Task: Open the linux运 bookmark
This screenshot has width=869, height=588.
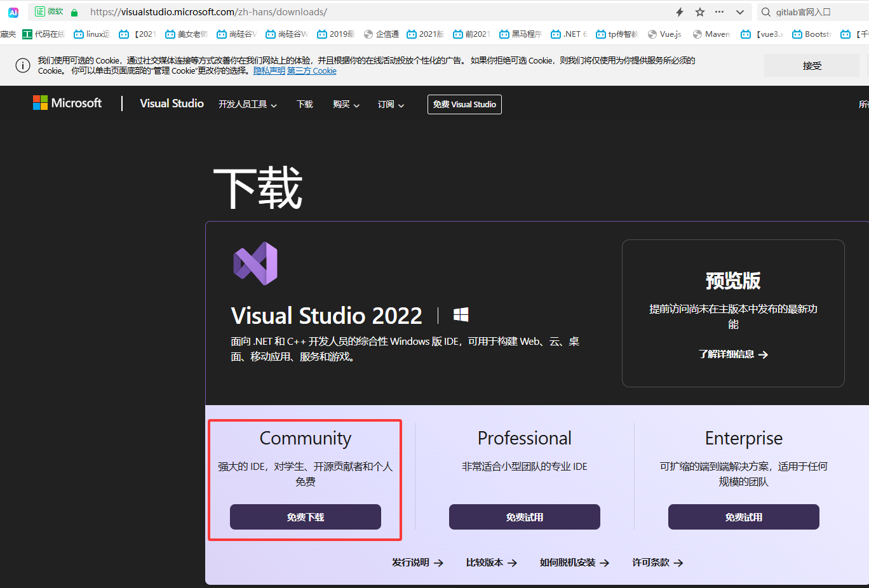Action: coord(92,34)
